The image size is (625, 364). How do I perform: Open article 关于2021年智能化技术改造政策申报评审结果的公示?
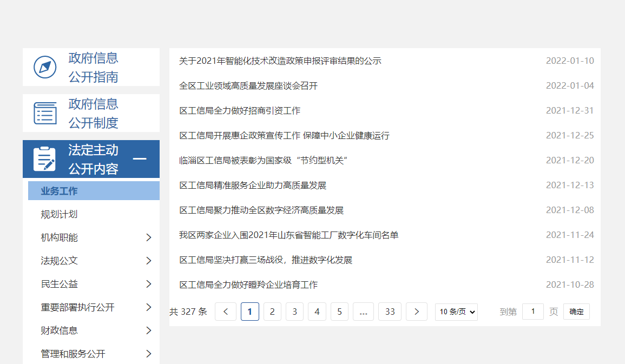280,61
